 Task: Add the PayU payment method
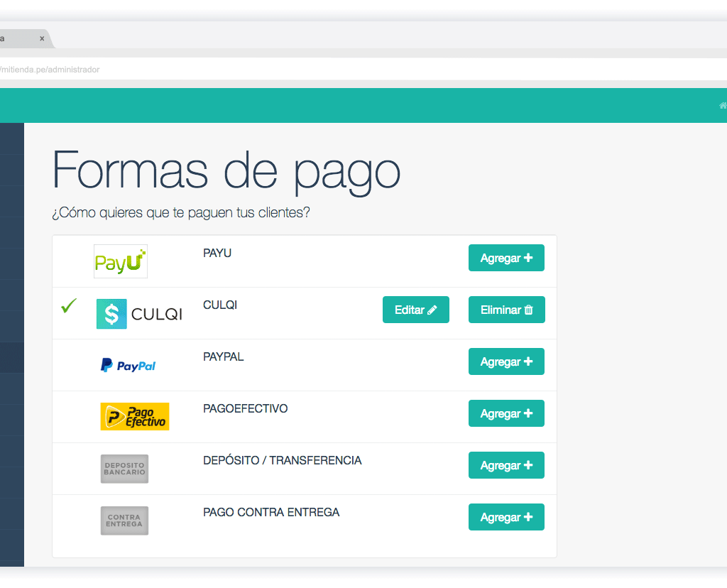coord(506,258)
